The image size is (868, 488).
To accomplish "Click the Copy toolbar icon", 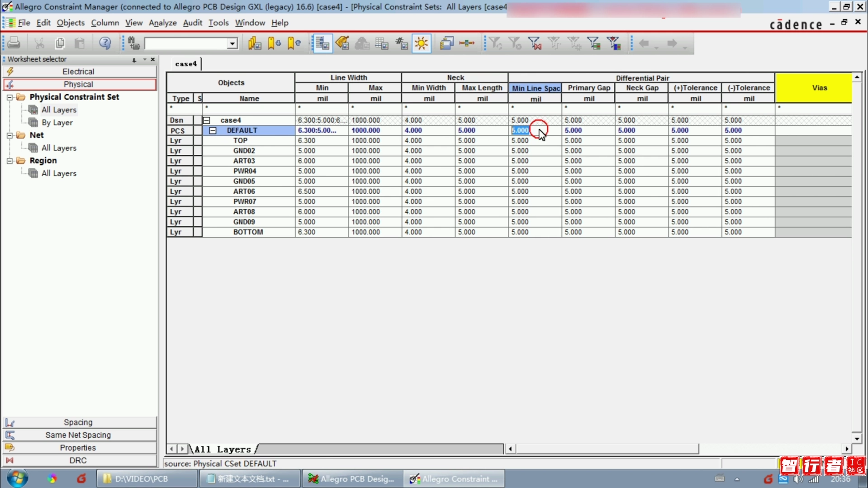I will coord(60,43).
